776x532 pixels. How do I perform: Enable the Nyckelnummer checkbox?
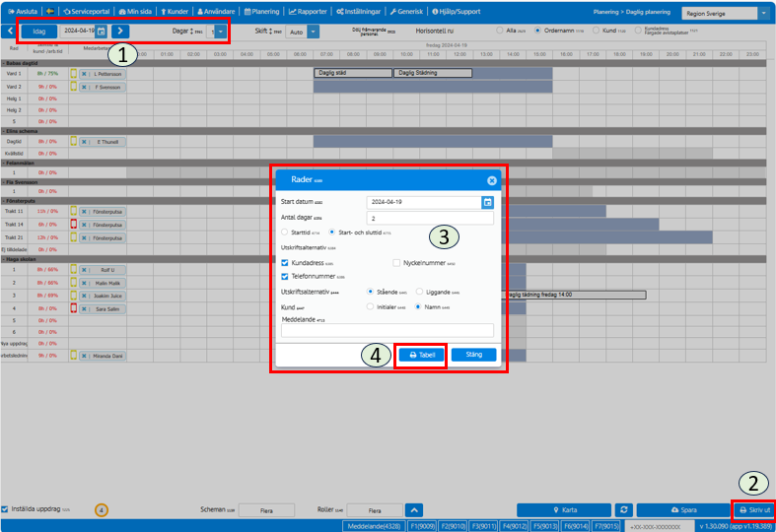[x=396, y=263]
